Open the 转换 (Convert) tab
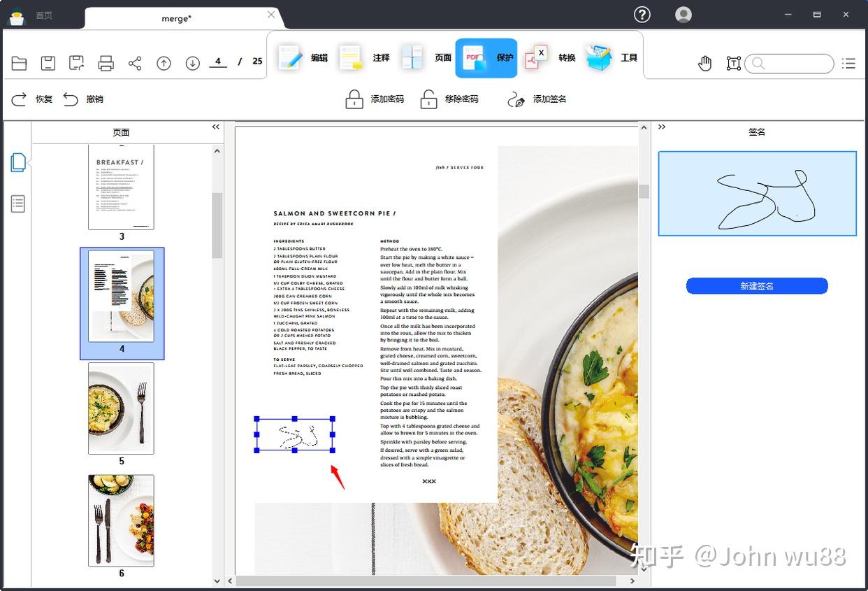Screen dimensions: 868x591 tap(550, 58)
